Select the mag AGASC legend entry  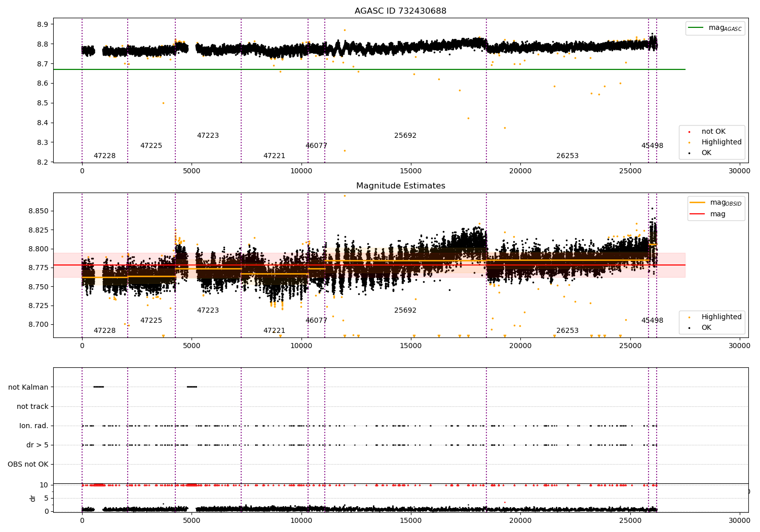[716, 28]
